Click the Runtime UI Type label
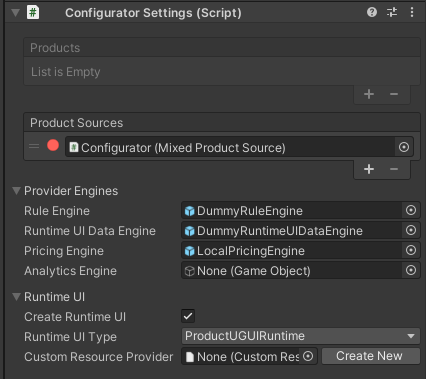This screenshot has width=426, height=379. 71,337
